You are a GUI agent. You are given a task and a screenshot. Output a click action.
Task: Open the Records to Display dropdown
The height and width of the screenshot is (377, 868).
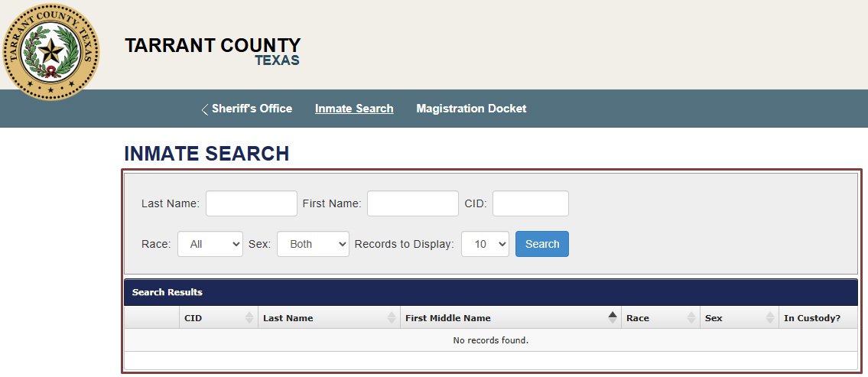pyautogui.click(x=485, y=244)
